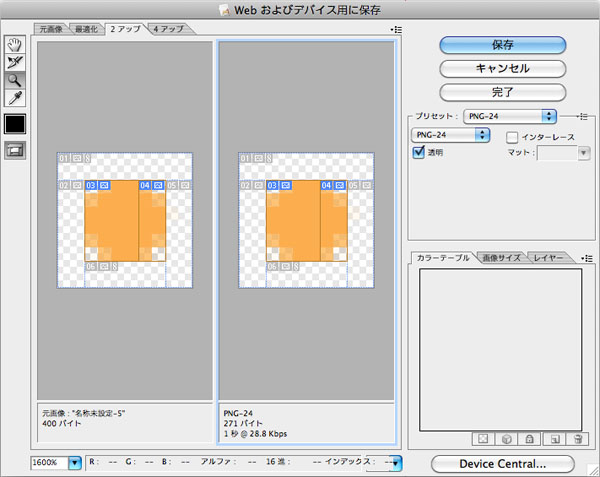Select the Eyedropper tool

click(16, 98)
